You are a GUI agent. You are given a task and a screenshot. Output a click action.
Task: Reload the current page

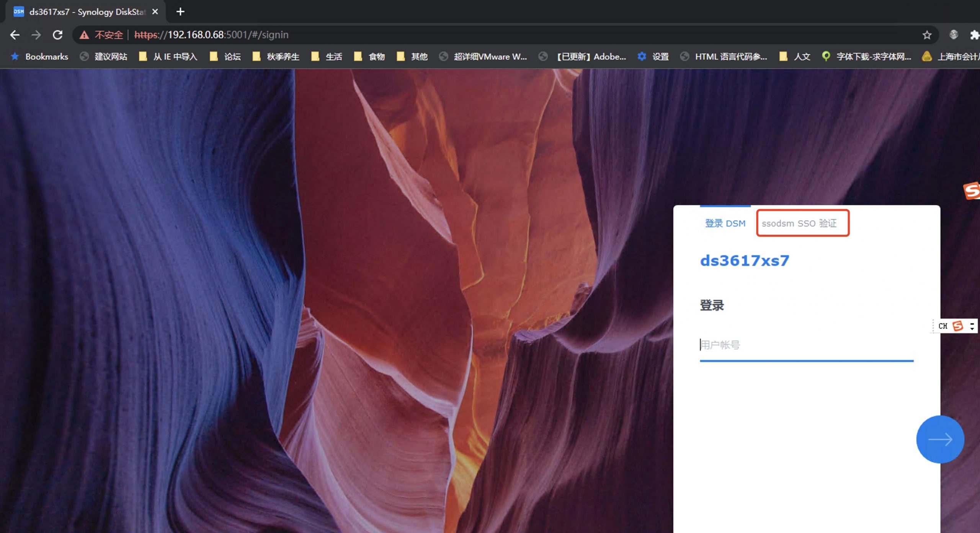[57, 35]
